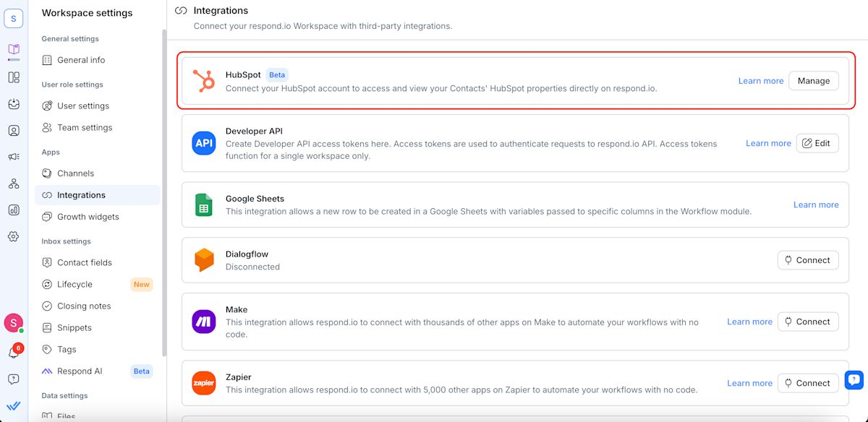868x422 pixels.
Task: Edit the Developer API integration
Action: point(817,143)
